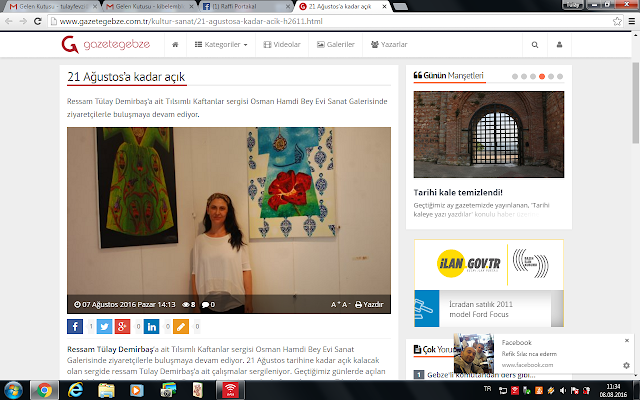Click the TR language indicator
640x400 pixels.
coord(487,389)
